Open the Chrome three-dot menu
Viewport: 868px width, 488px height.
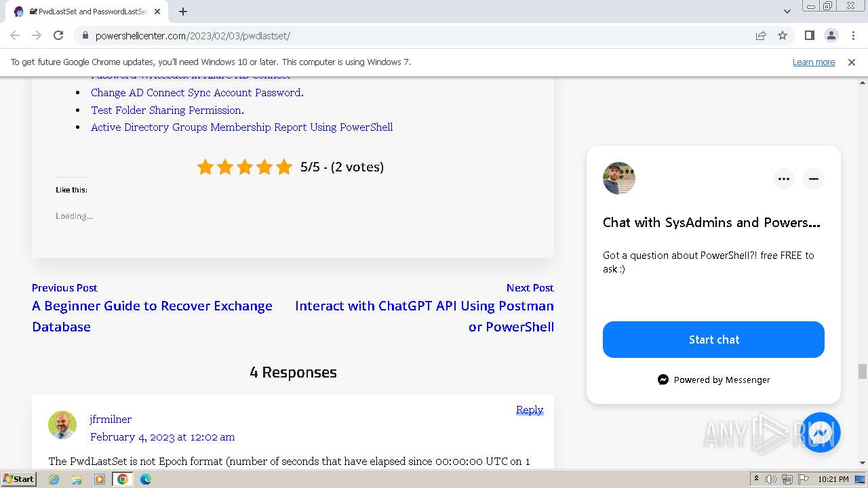[x=853, y=35]
